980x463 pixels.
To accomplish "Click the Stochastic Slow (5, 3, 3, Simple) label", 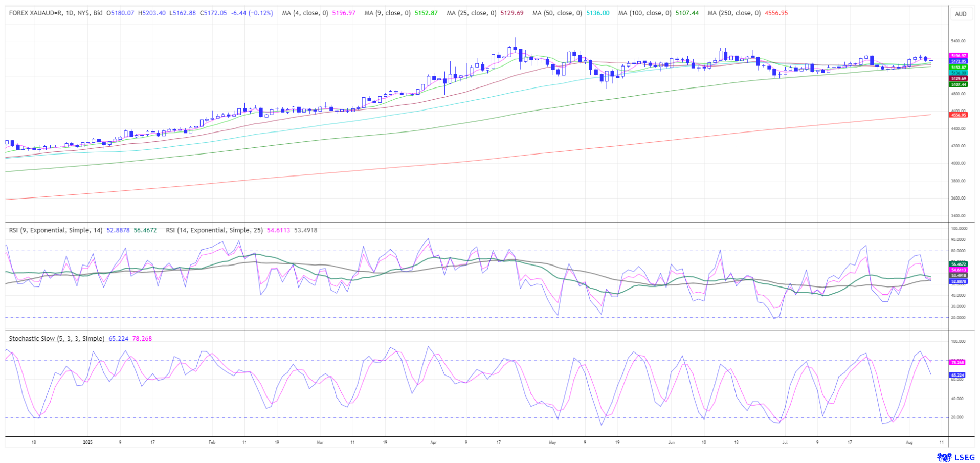I will point(56,339).
